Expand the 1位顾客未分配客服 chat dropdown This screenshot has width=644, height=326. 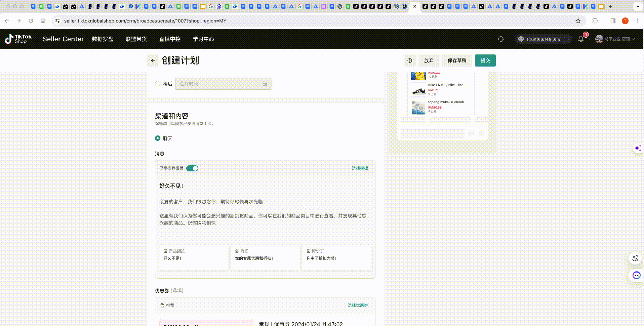coord(543,39)
